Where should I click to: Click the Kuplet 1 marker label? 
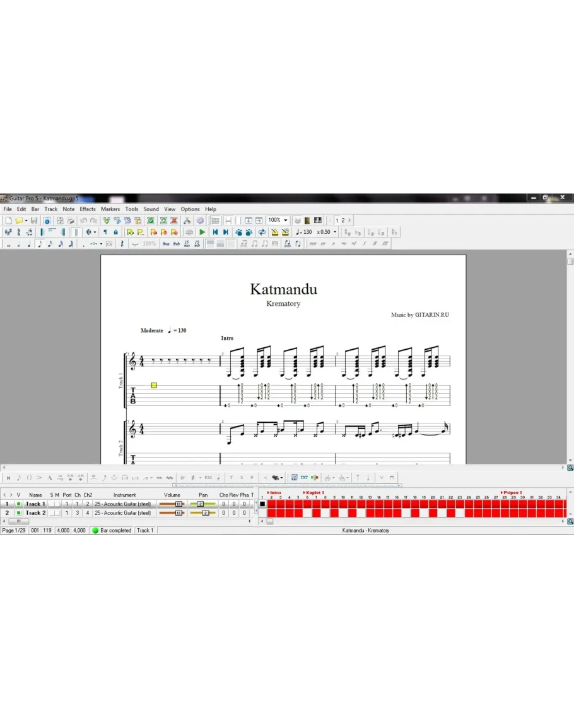click(314, 492)
